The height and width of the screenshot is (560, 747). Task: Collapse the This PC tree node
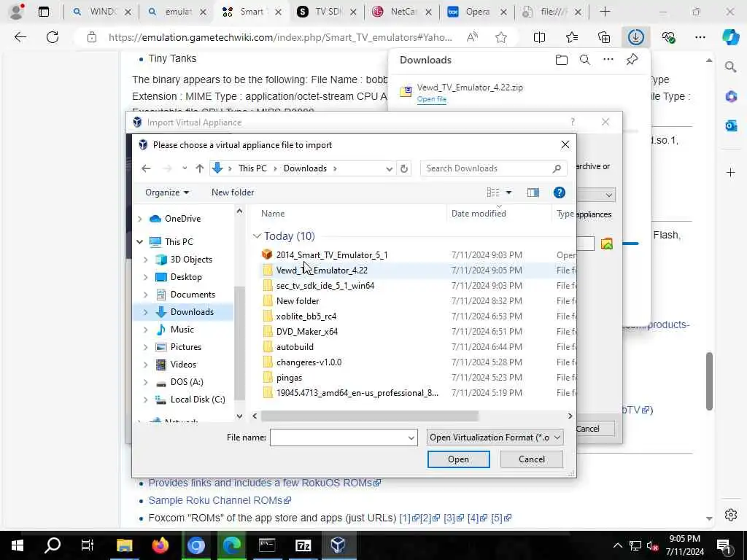tap(139, 242)
